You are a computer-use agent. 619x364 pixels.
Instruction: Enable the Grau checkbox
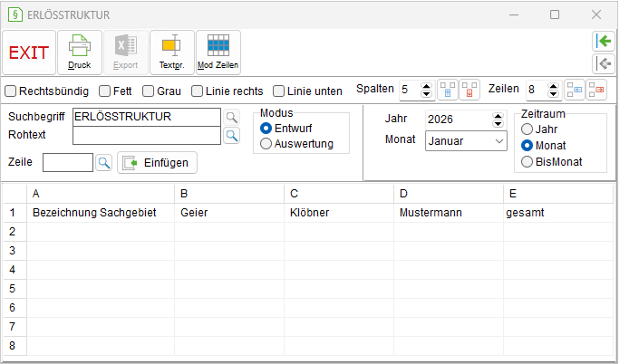coord(148,91)
